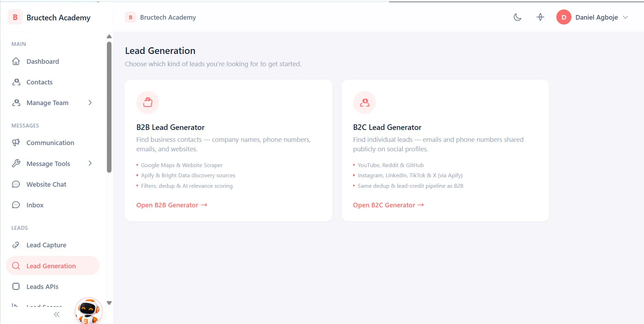Viewport: 644px width, 324px height.
Task: Open Contacts from the sidebar
Action: coord(53,82)
